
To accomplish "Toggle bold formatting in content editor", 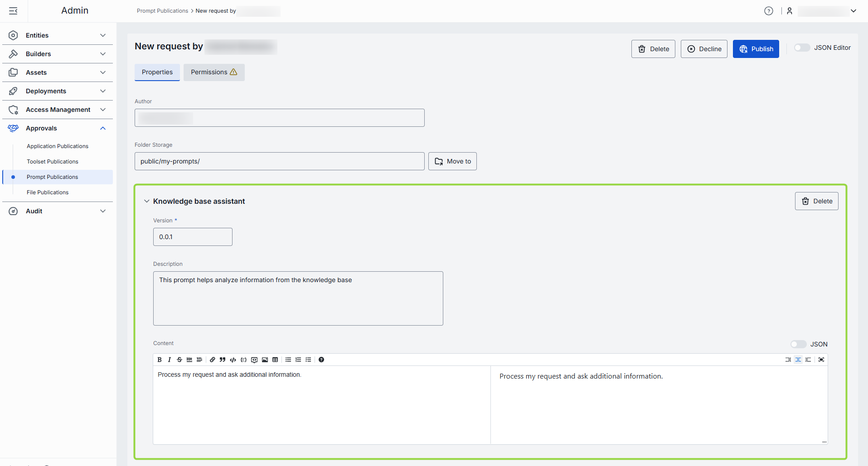I will (160, 360).
